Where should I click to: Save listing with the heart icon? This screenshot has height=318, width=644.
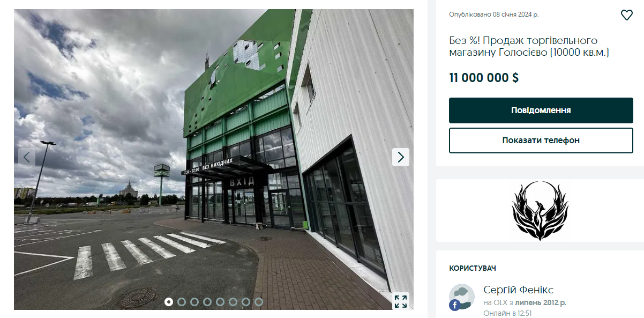coord(626,15)
